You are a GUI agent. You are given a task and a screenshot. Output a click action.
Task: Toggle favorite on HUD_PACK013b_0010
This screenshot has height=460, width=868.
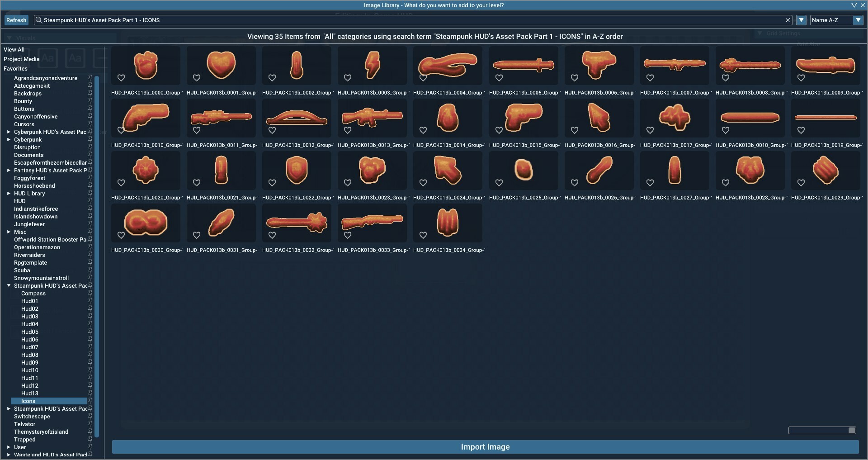pyautogui.click(x=121, y=130)
